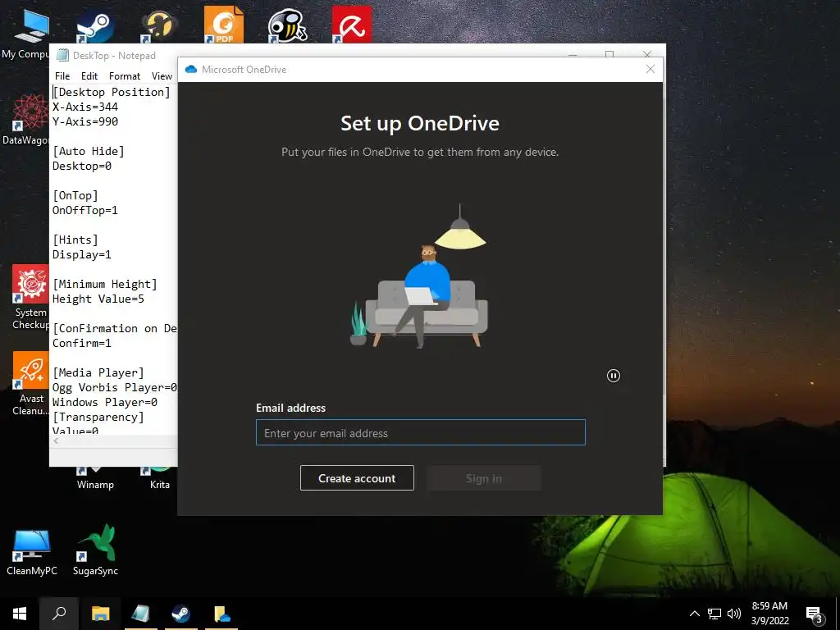This screenshot has width=840, height=630.
Task: Open the network tray icon
Action: click(714, 614)
